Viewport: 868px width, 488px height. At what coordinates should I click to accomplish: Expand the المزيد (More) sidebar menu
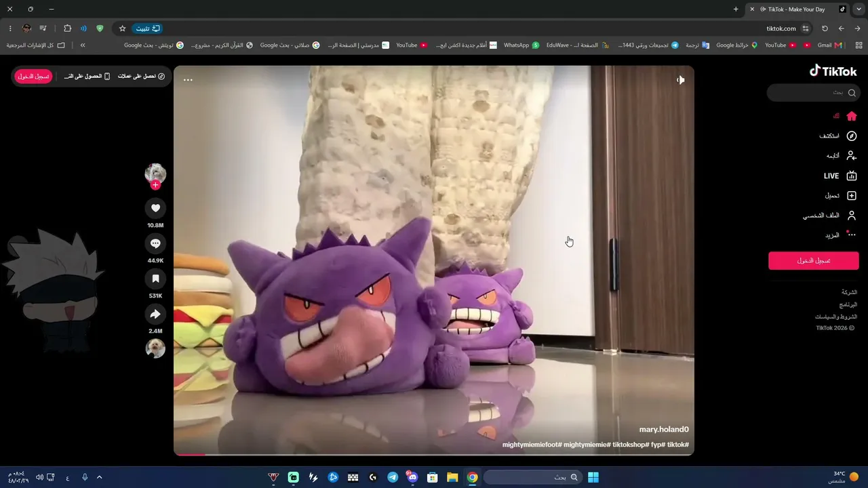[x=841, y=235]
